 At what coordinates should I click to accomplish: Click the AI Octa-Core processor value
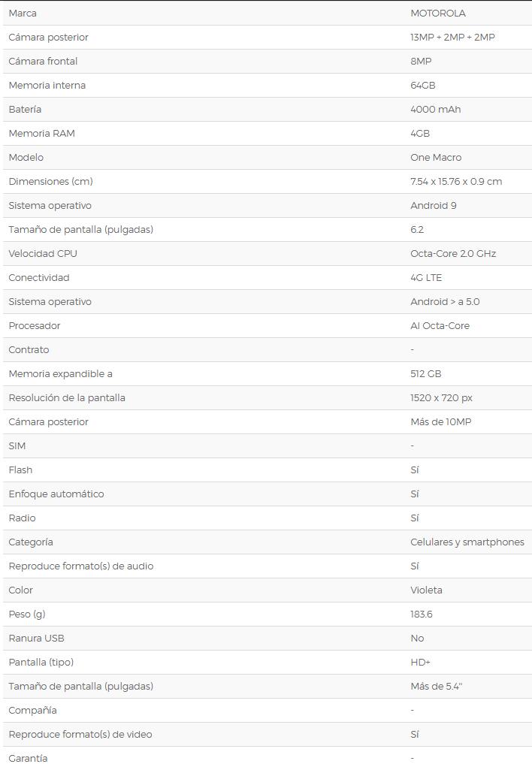point(440,325)
